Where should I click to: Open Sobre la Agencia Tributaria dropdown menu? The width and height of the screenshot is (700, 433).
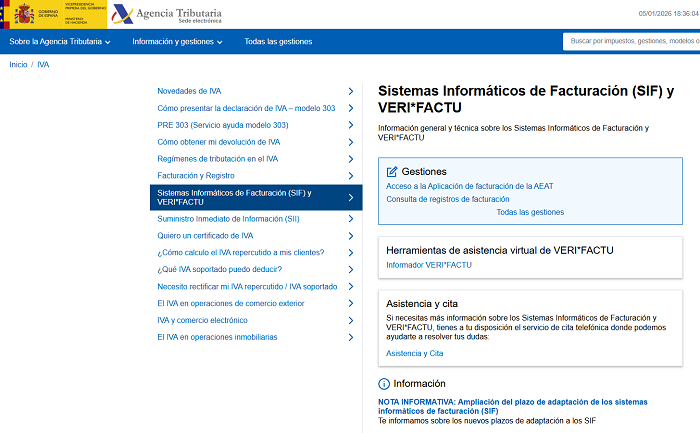60,42
